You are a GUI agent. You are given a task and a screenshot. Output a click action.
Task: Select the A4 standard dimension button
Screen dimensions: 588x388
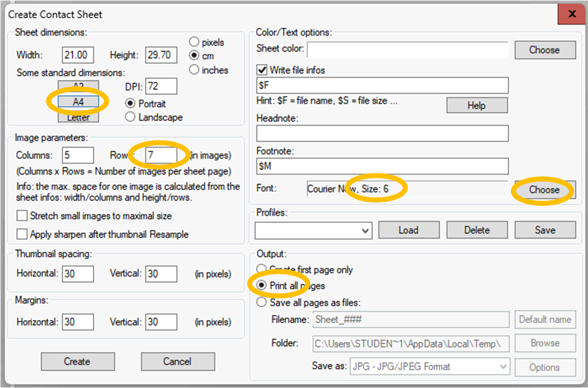[x=78, y=101]
